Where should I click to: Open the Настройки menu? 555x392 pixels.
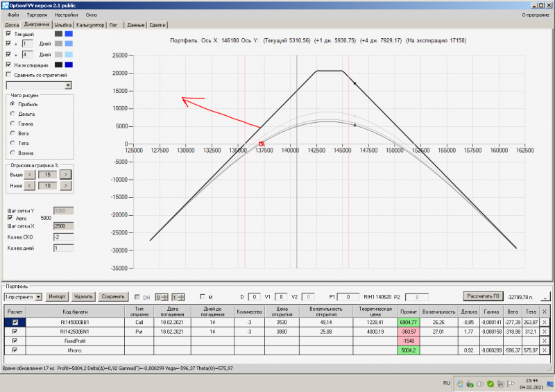point(66,15)
